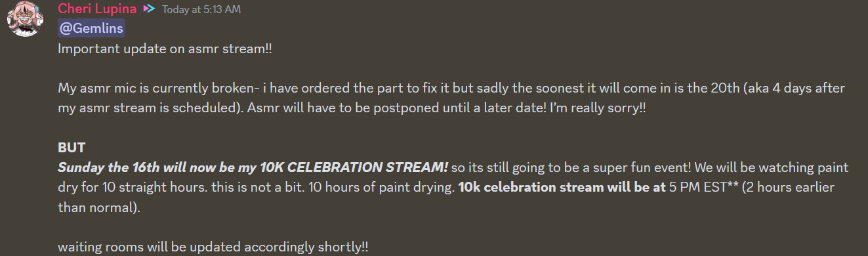
Task: Click the Cheri Lupina username
Action: click(x=96, y=9)
